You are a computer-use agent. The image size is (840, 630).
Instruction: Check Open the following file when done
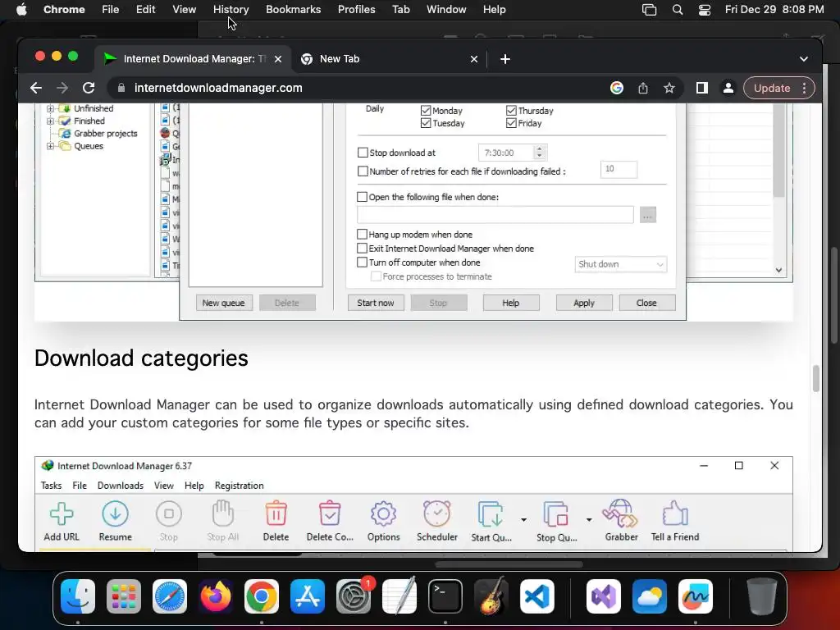point(362,197)
